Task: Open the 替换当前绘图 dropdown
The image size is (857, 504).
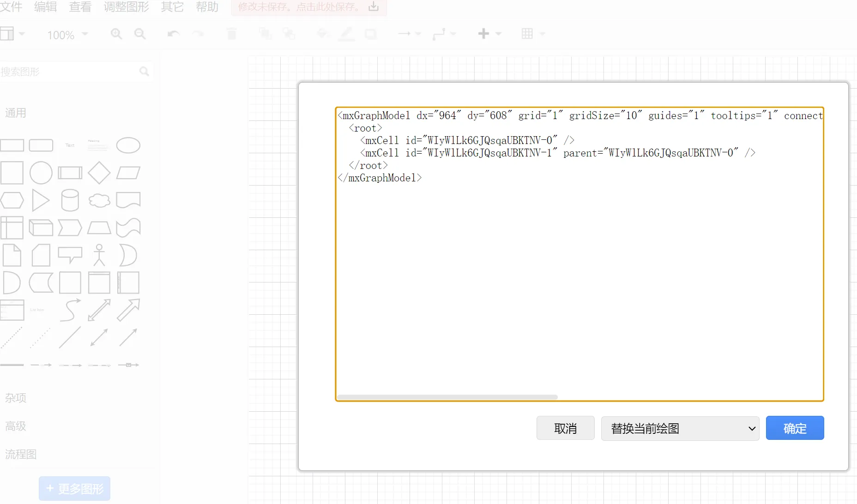Action: (x=680, y=428)
